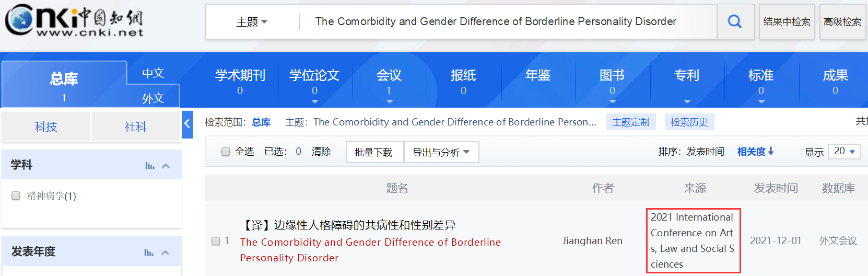Select the checkbox for result 1

click(216, 241)
